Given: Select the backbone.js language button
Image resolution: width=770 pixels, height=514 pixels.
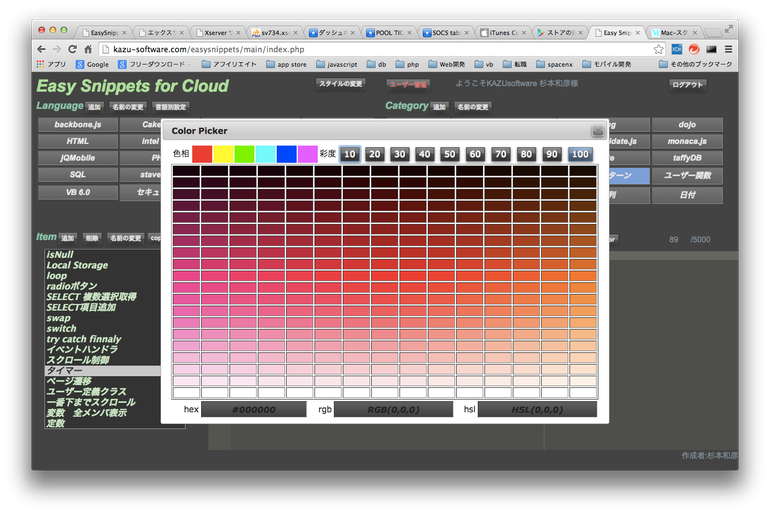Looking at the screenshot, I should (x=78, y=125).
